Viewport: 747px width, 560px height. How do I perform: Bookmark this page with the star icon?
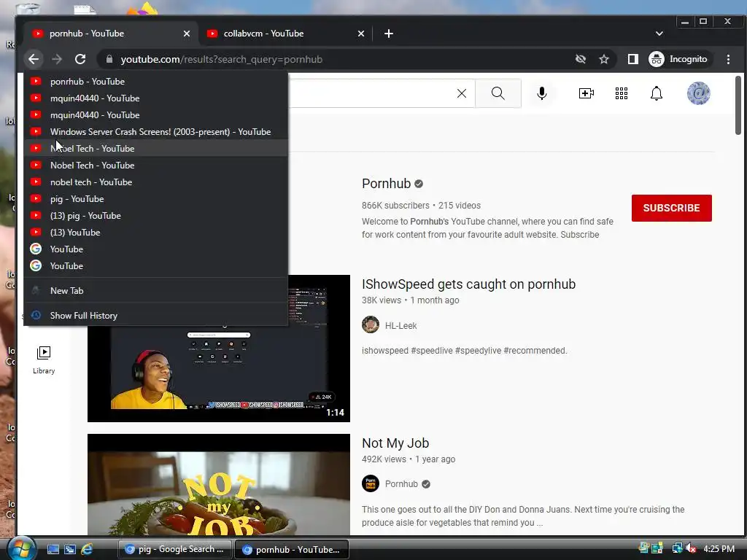604,59
